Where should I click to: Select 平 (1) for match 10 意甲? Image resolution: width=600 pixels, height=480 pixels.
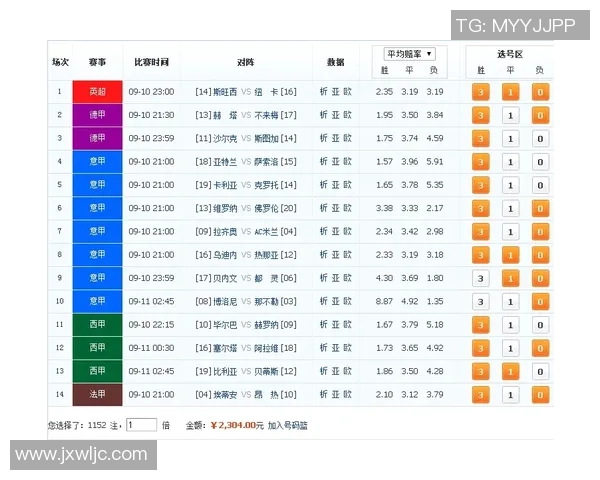click(x=510, y=302)
